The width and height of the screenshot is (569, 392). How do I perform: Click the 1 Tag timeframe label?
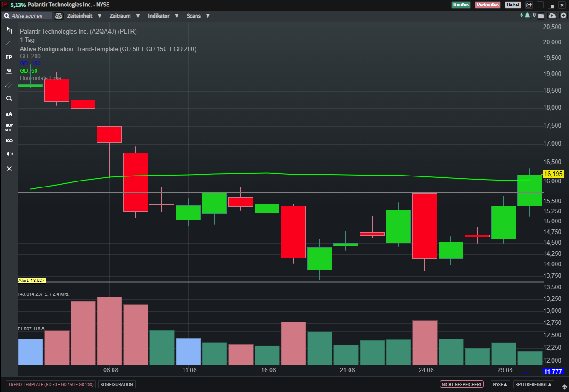(27, 40)
